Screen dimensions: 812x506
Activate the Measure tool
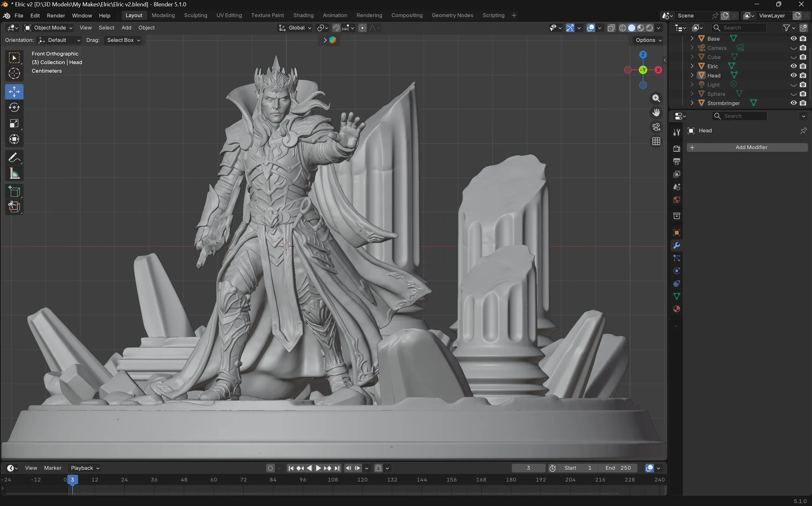(14, 174)
